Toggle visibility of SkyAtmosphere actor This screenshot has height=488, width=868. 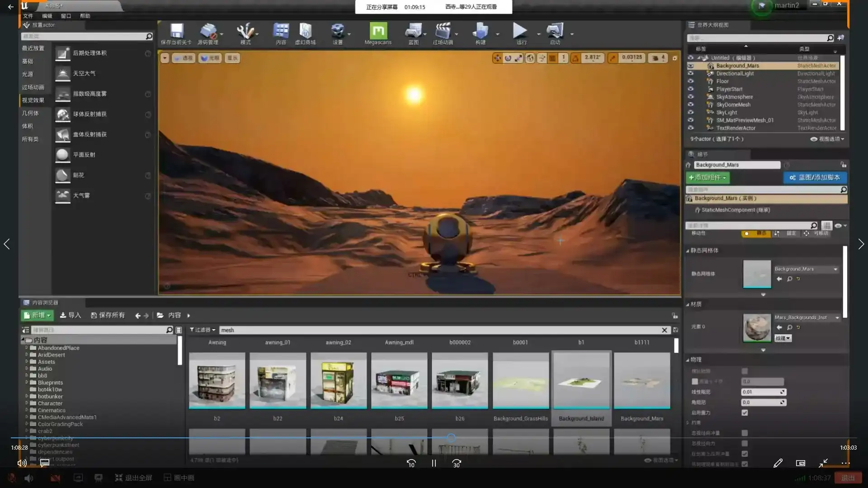tap(690, 97)
